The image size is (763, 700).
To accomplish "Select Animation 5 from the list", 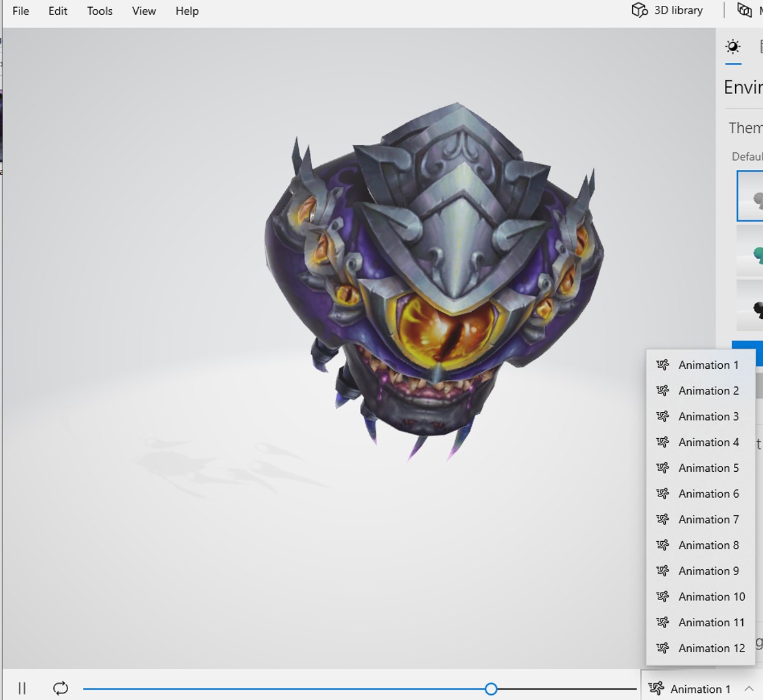I will click(x=700, y=468).
